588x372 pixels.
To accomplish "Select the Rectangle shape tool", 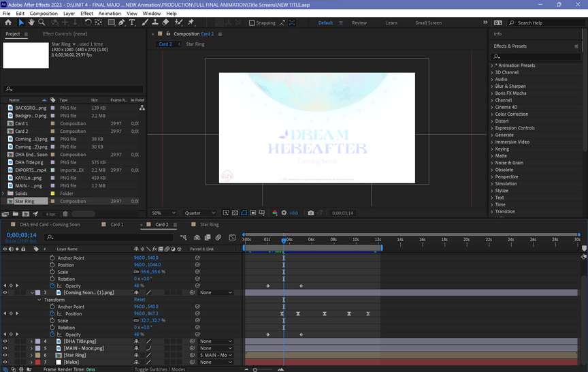I will [112, 22].
